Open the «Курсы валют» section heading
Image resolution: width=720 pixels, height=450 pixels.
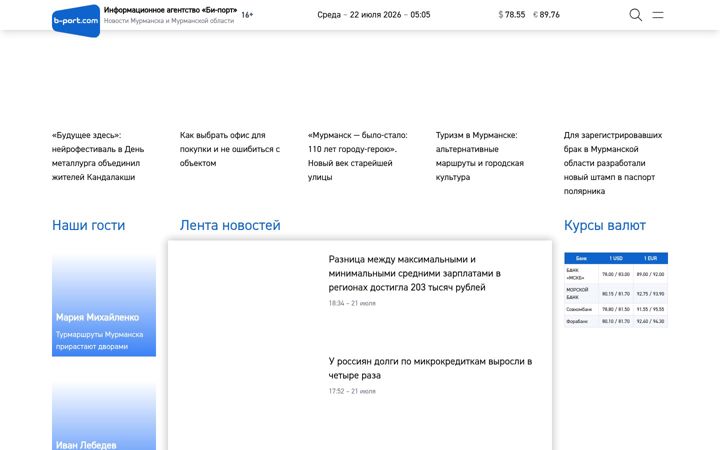605,225
